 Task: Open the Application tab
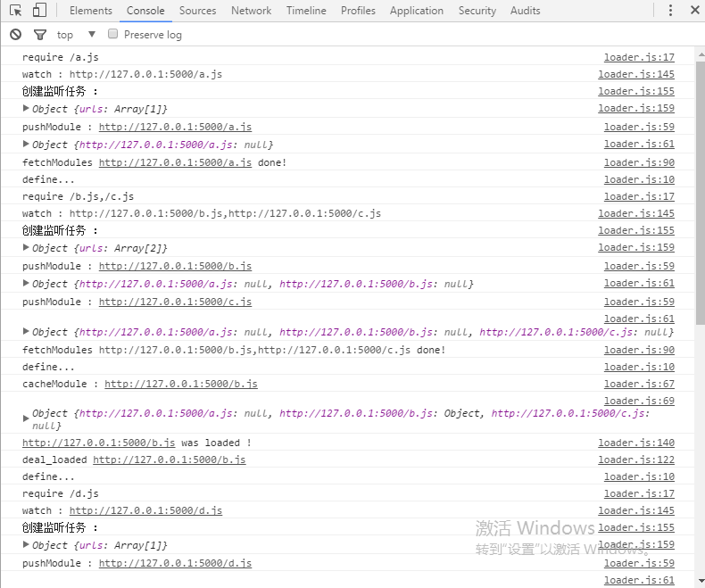pos(417,11)
